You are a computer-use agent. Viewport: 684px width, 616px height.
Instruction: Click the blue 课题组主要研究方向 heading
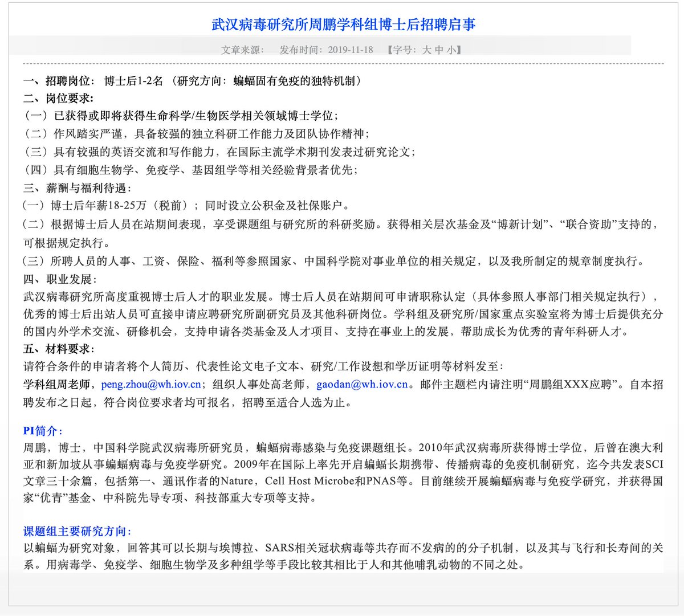(x=77, y=531)
